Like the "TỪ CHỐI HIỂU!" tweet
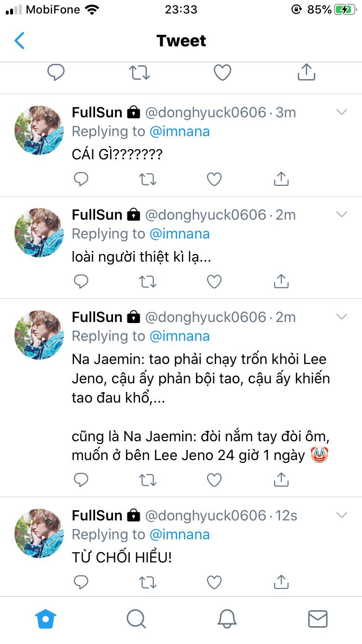 [x=214, y=582]
